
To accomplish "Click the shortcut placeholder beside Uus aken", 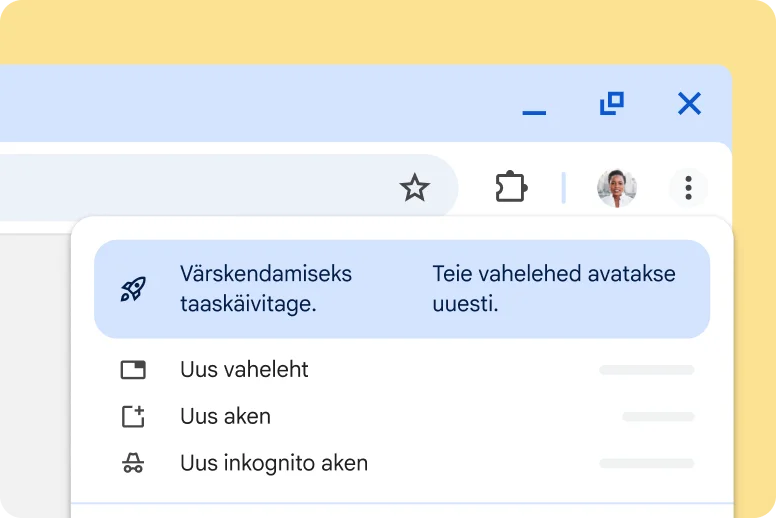I will point(657,417).
